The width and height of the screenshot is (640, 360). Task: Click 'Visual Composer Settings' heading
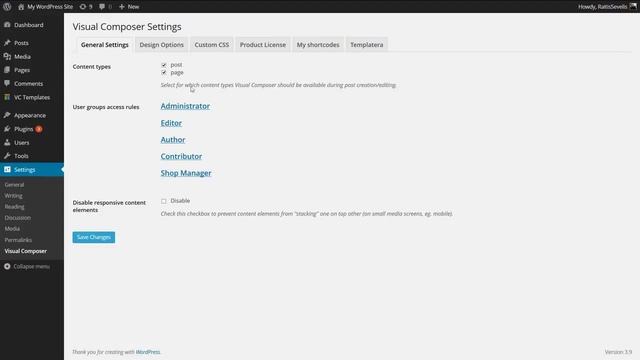127,27
